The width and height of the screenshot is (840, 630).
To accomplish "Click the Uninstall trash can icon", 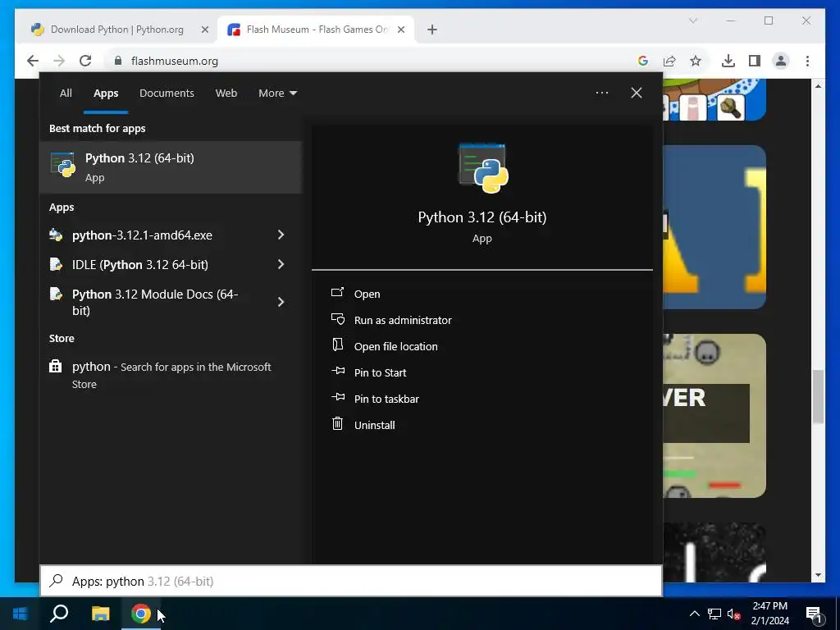I will [337, 424].
